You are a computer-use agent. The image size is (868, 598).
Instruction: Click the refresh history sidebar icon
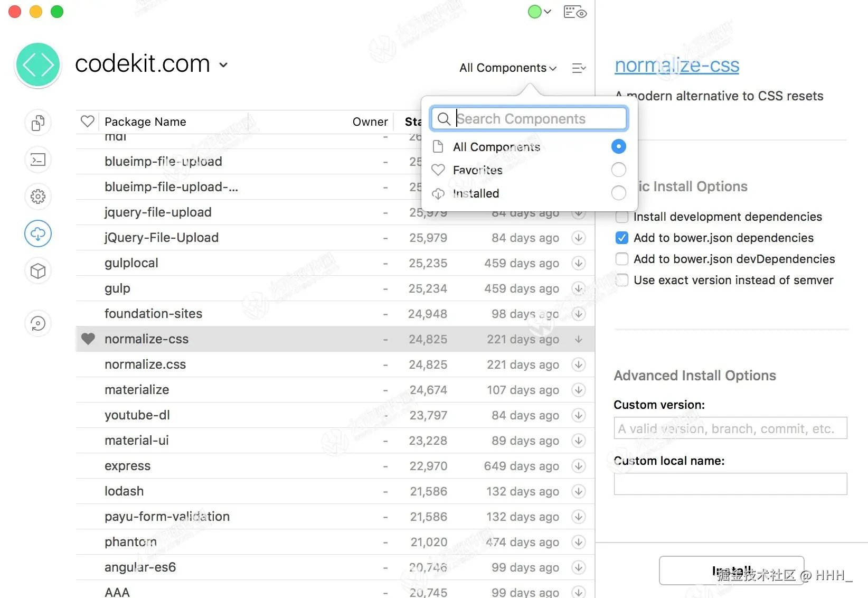tap(38, 323)
